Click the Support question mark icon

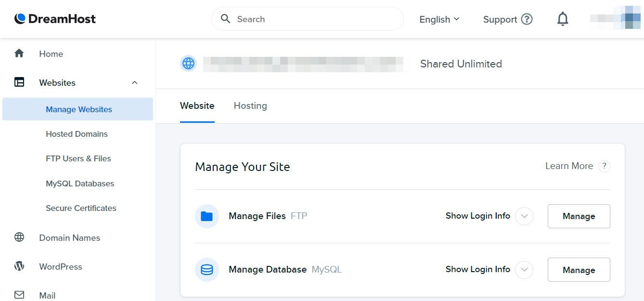click(527, 19)
